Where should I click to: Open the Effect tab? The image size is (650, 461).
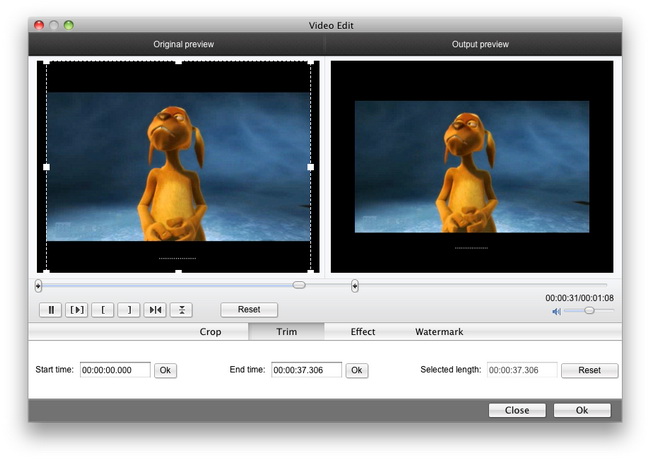pyautogui.click(x=363, y=332)
